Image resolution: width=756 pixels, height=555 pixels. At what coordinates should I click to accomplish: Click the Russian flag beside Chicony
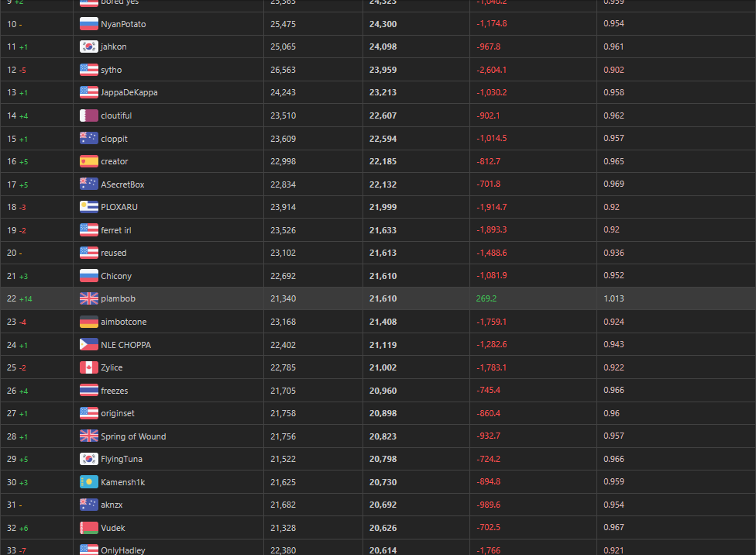[89, 276]
